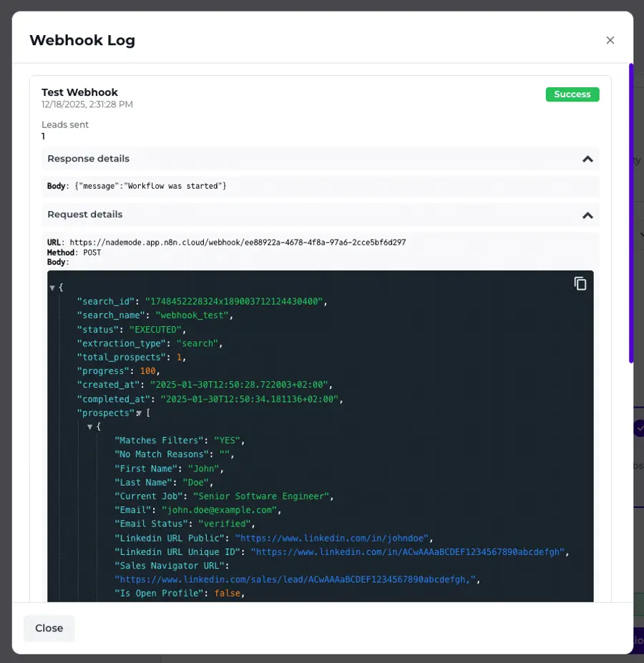
Task: Click the Leads sent count
Action: 44,136
